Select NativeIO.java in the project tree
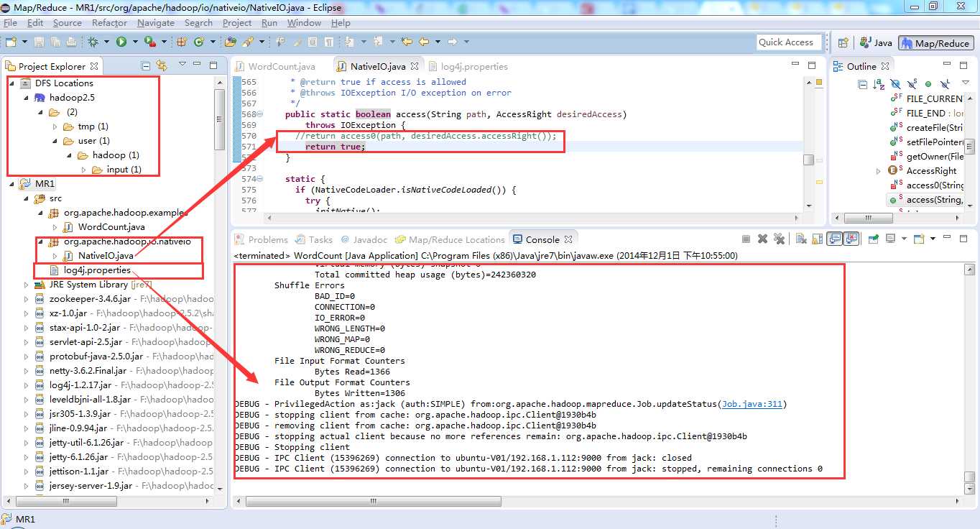Screen dimensions: 980x529 106,256
